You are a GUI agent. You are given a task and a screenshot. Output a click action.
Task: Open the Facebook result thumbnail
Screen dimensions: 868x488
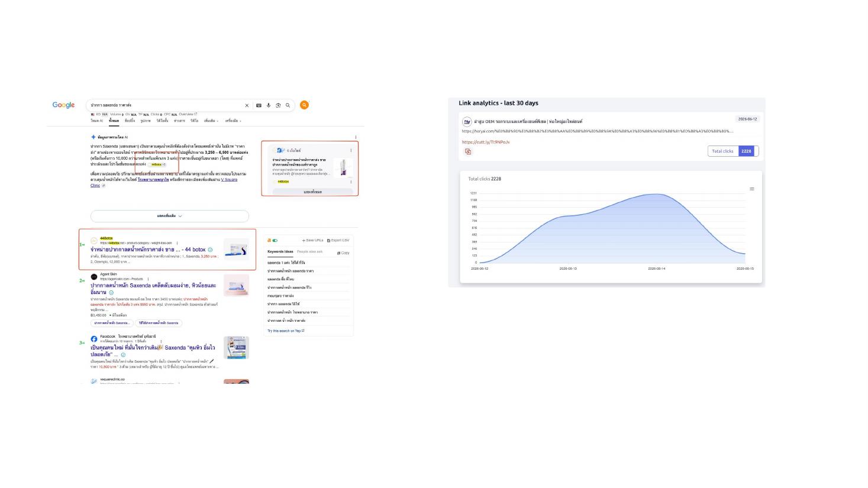pyautogui.click(x=236, y=348)
